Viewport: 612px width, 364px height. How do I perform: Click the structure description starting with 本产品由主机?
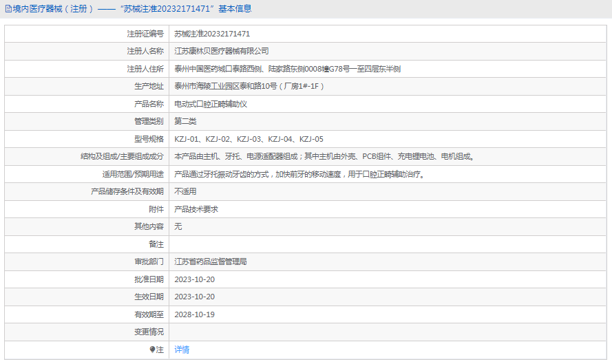coord(324,156)
